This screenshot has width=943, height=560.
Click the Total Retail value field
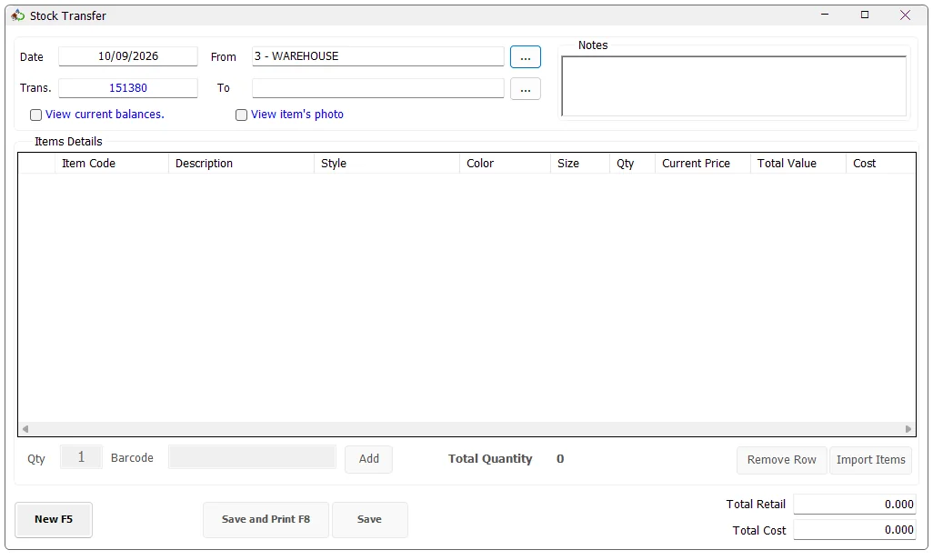pyautogui.click(x=855, y=504)
